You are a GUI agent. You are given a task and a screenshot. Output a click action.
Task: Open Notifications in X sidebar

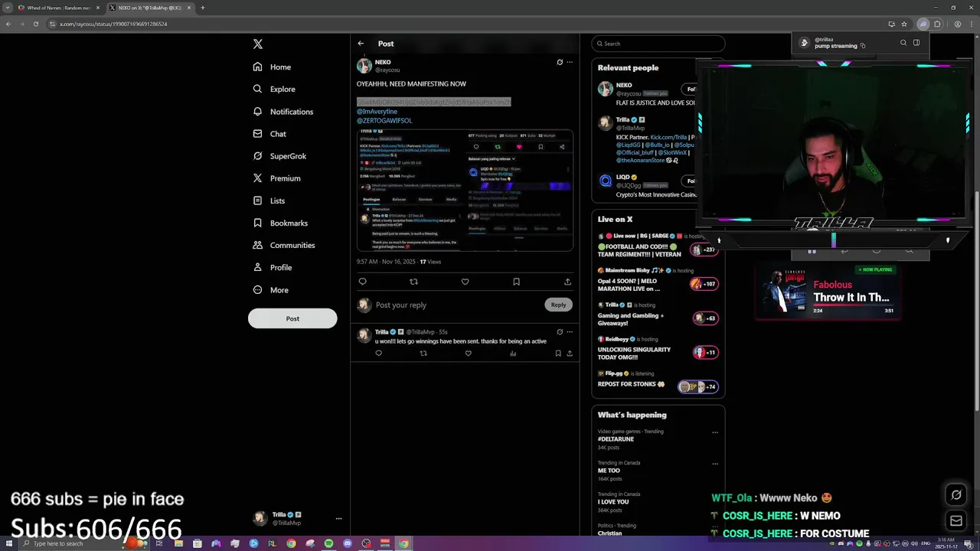(x=283, y=112)
